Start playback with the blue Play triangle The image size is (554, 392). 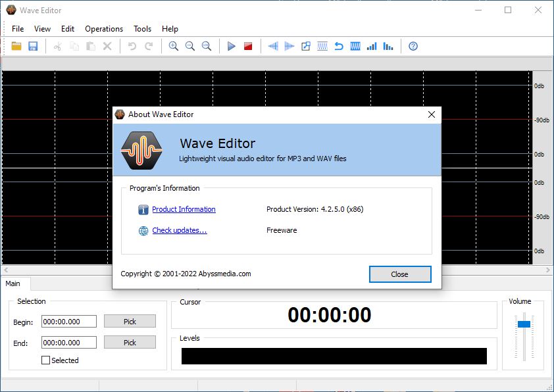pyautogui.click(x=232, y=46)
